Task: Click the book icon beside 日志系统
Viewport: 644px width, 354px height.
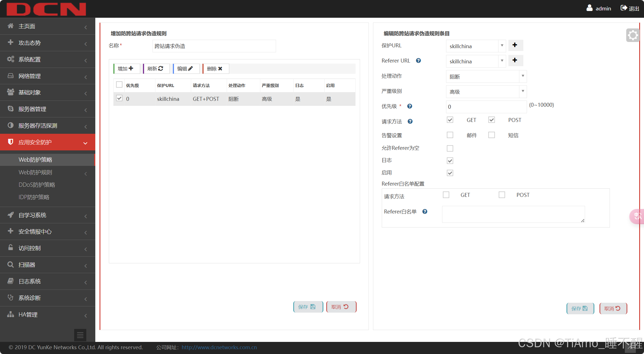Action: (10, 281)
